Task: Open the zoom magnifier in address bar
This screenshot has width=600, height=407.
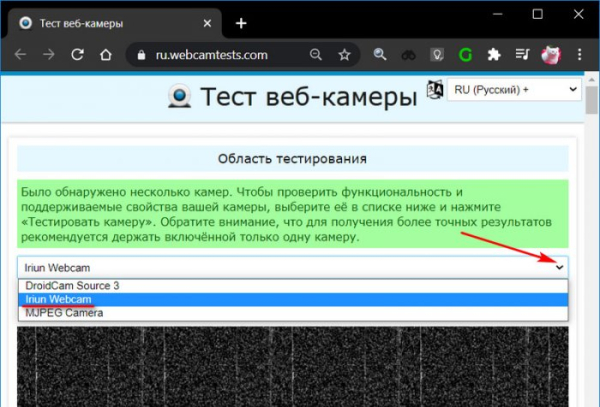Action: (x=316, y=55)
